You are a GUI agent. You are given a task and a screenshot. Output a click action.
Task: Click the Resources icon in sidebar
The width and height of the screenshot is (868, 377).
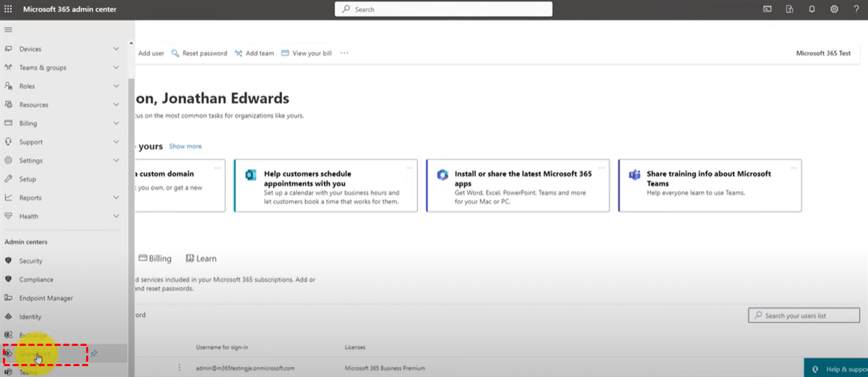coord(9,105)
